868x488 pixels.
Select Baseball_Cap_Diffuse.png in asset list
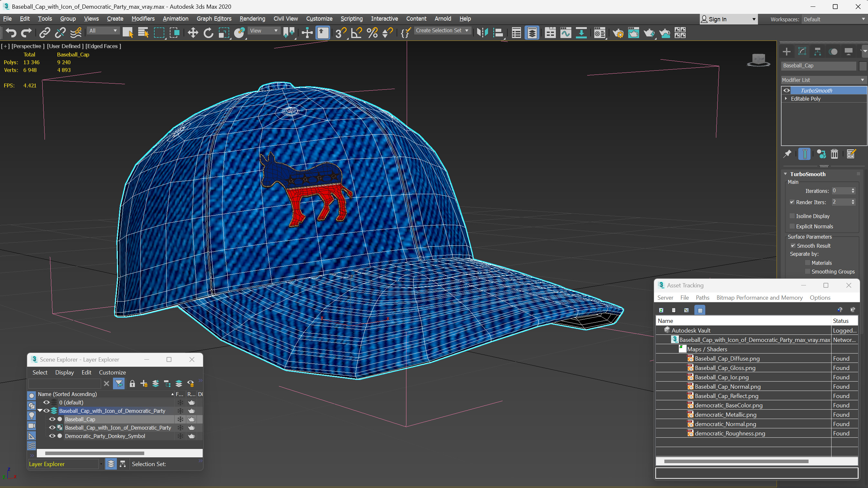pyautogui.click(x=729, y=358)
